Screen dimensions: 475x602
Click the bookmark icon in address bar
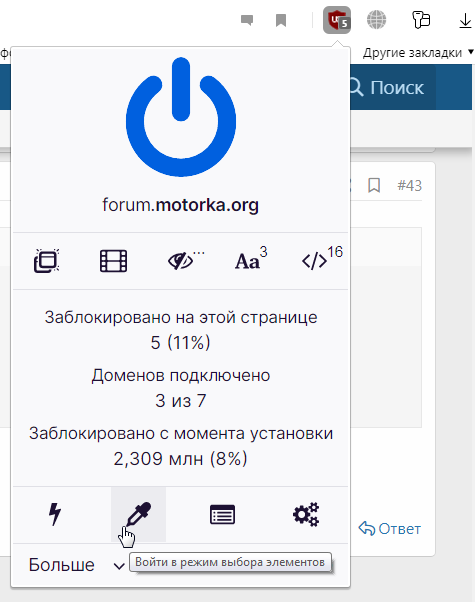[x=281, y=20]
